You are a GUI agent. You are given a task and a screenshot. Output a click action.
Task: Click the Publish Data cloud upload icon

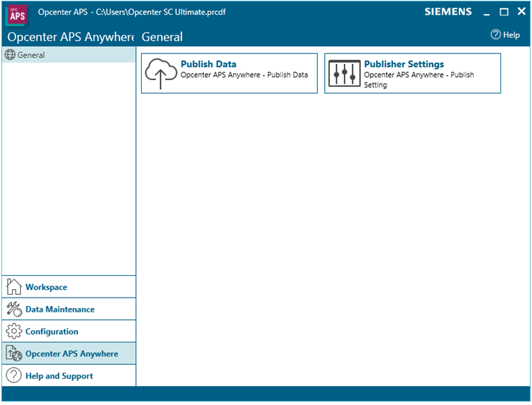(161, 74)
